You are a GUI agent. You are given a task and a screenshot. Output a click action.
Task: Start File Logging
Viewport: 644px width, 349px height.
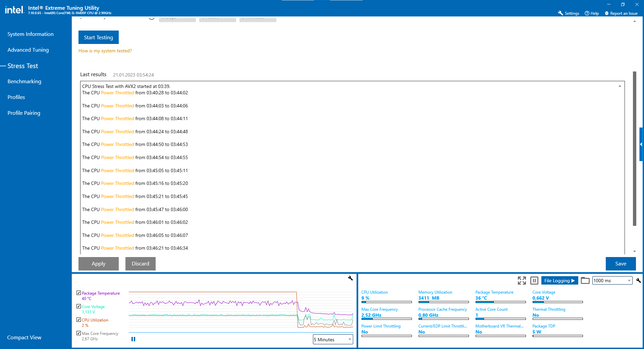point(559,280)
